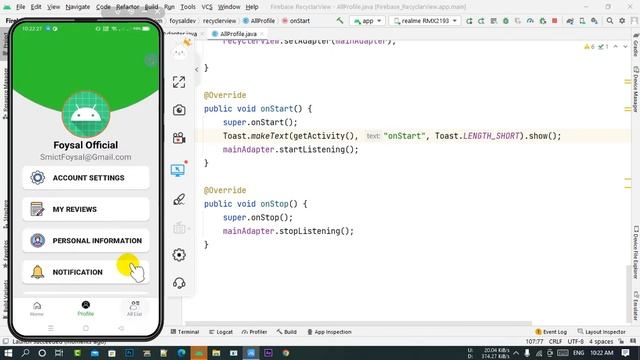Click the 4 spaces indent status
This screenshot has width=640, height=360.
coord(601,342)
